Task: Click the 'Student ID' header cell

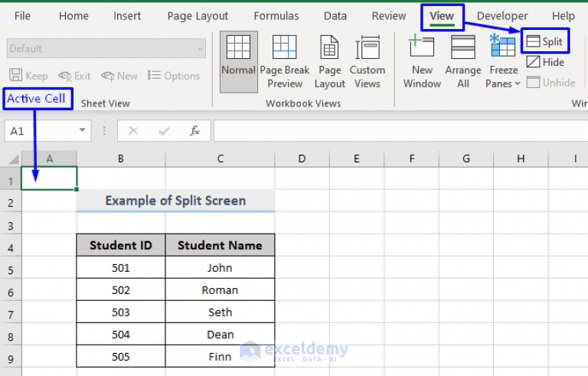Action: point(121,245)
